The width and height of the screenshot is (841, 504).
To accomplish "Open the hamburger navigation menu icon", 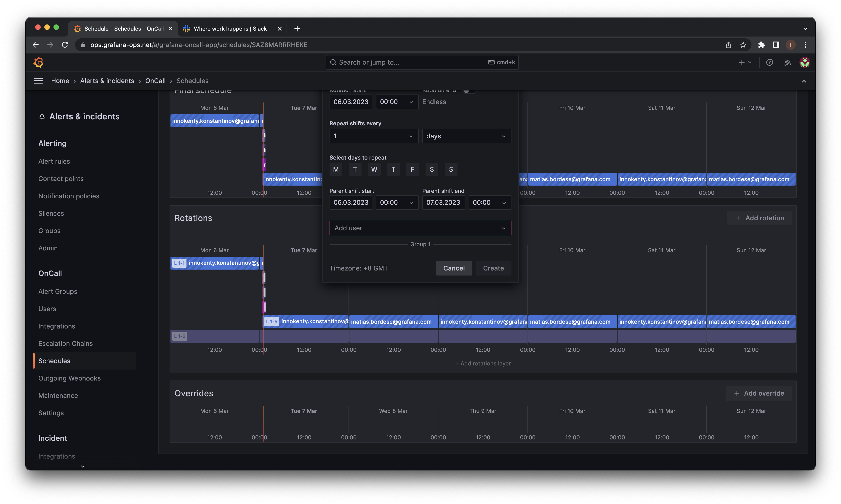I will coord(38,81).
